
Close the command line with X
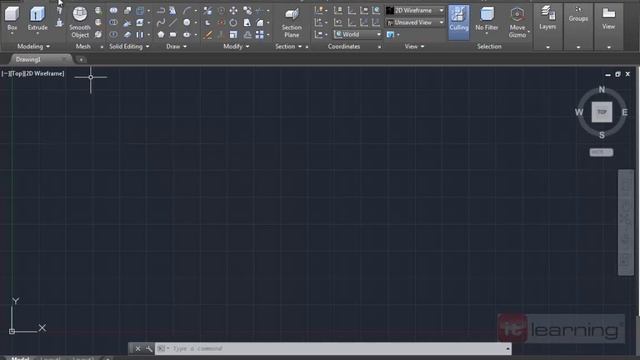point(138,349)
